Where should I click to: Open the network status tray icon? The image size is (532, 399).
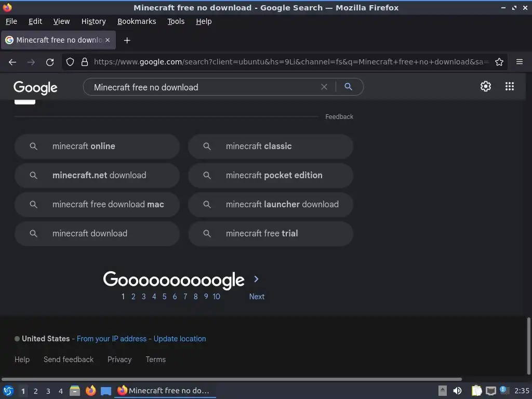[x=490, y=391]
